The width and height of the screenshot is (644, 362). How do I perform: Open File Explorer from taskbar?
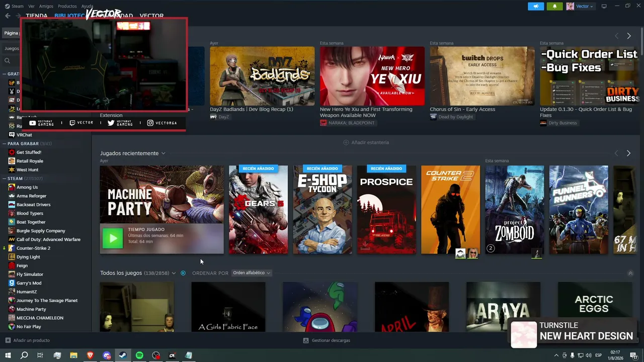73,355
